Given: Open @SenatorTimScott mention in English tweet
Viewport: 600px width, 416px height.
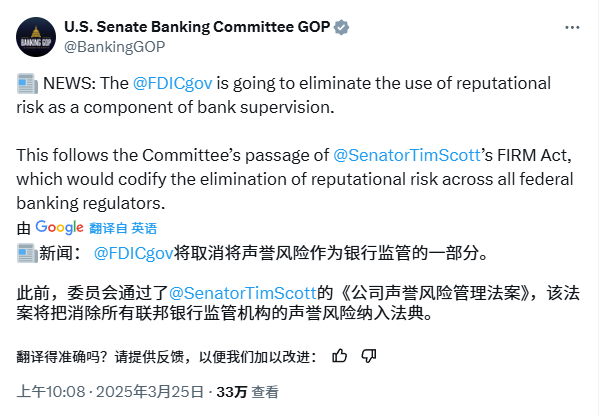Looking at the screenshot, I should (x=408, y=156).
